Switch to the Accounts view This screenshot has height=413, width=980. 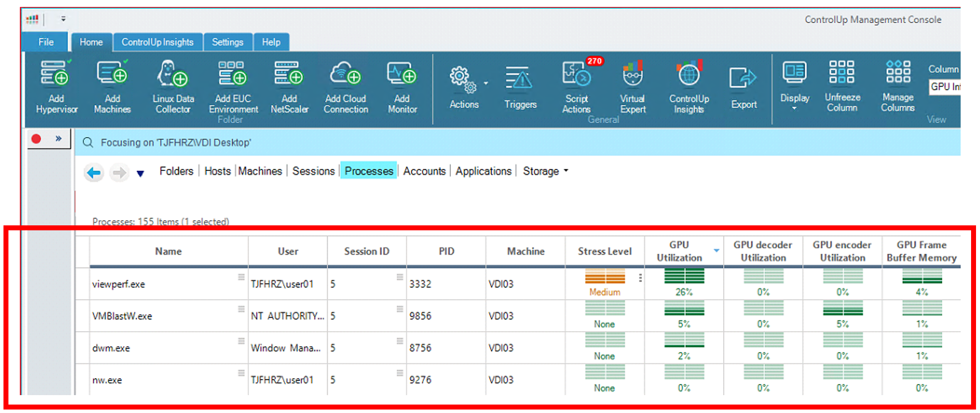424,171
